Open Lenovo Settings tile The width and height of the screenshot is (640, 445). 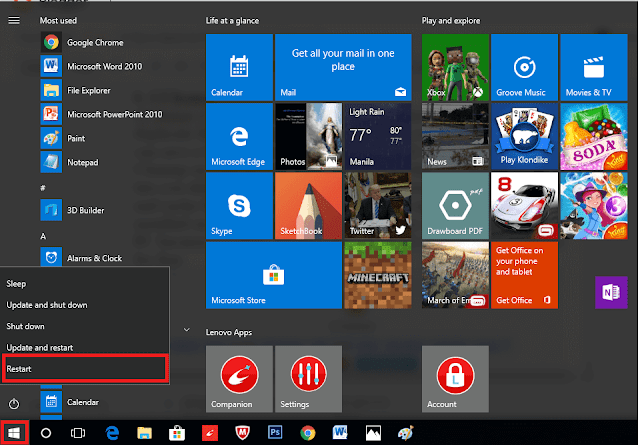click(309, 379)
